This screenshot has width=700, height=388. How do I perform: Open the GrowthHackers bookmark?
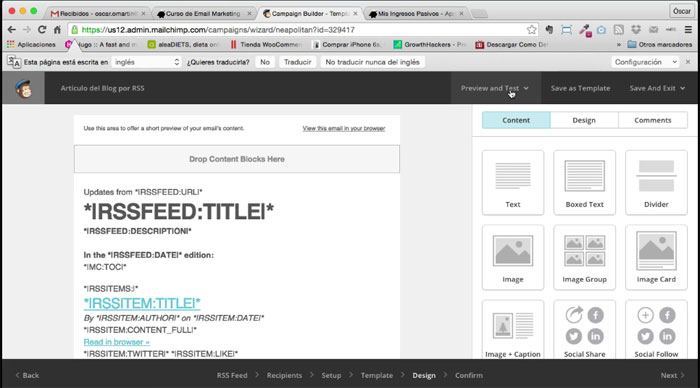tap(429, 45)
